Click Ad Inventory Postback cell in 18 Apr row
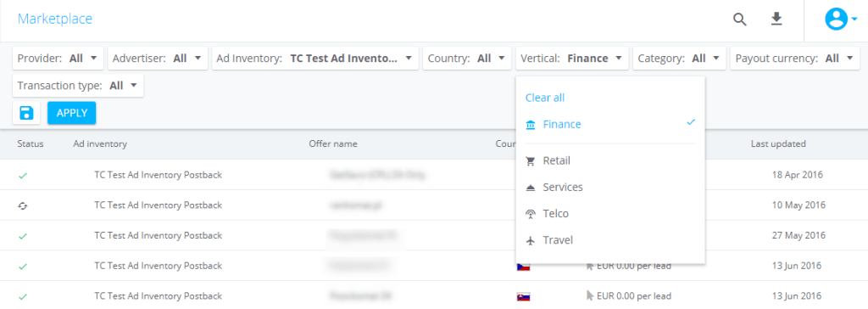Image resolution: width=868 pixels, height=309 pixels. tap(158, 176)
